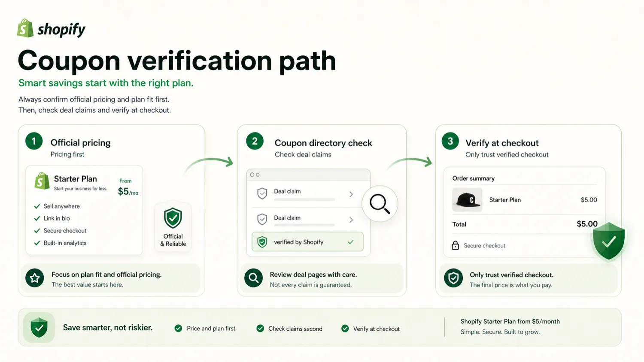644x362 pixels.
Task: Click the green check beside Verify at checkout
Action: pos(345,329)
